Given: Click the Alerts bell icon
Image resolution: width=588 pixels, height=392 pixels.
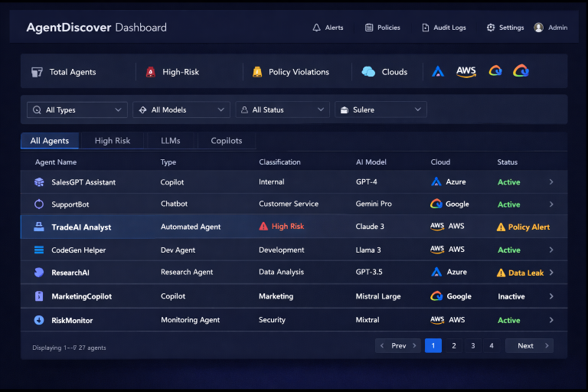Looking at the screenshot, I should pos(316,28).
